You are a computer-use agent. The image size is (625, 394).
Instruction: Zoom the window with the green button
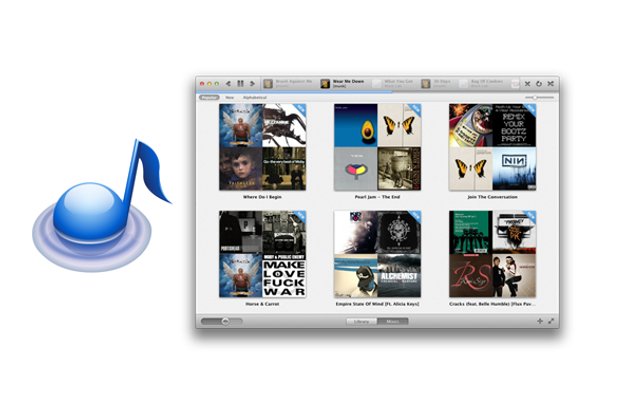(x=217, y=84)
